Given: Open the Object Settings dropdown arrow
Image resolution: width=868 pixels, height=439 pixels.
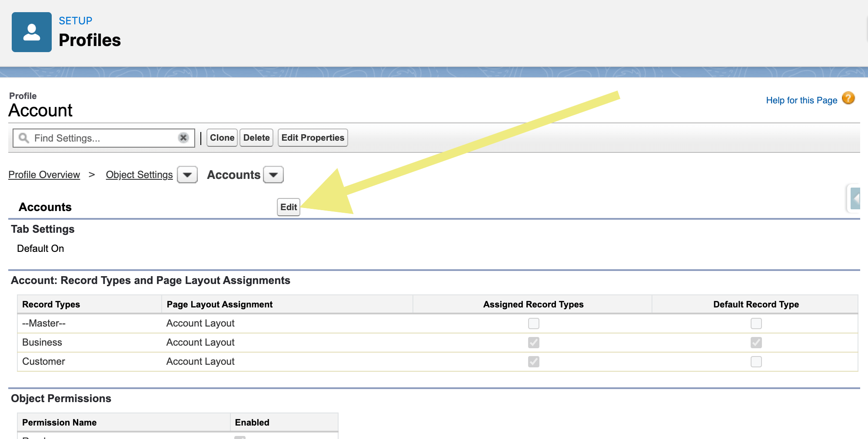Looking at the screenshot, I should [187, 175].
